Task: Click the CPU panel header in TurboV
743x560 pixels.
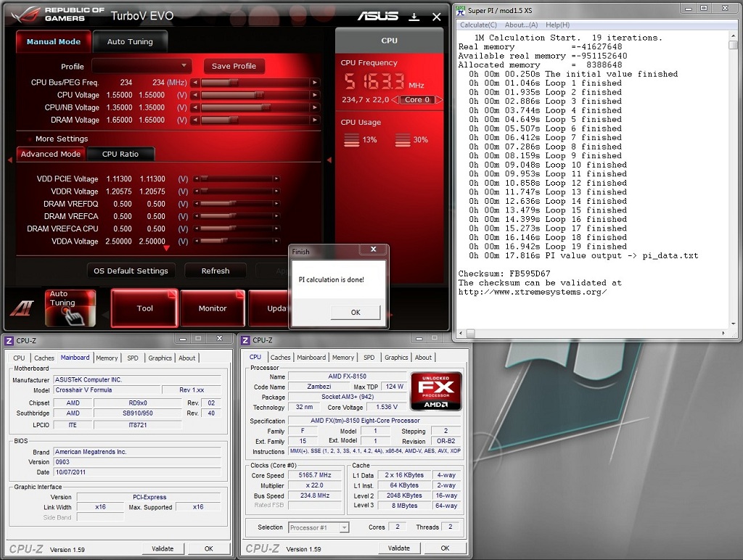Action: pos(389,41)
